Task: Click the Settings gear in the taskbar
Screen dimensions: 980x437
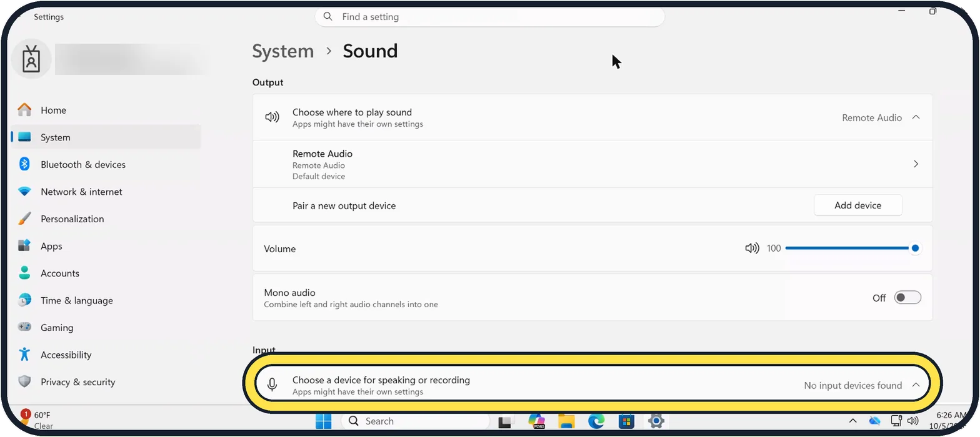Action: tap(656, 421)
